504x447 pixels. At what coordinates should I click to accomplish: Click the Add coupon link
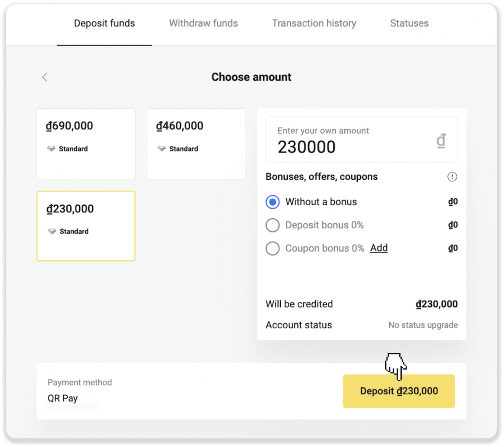point(379,248)
